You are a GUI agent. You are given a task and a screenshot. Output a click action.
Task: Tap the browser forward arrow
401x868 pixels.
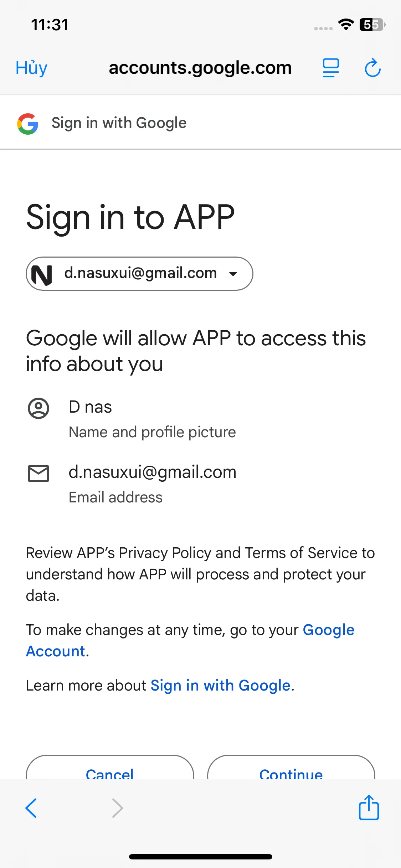click(x=117, y=808)
